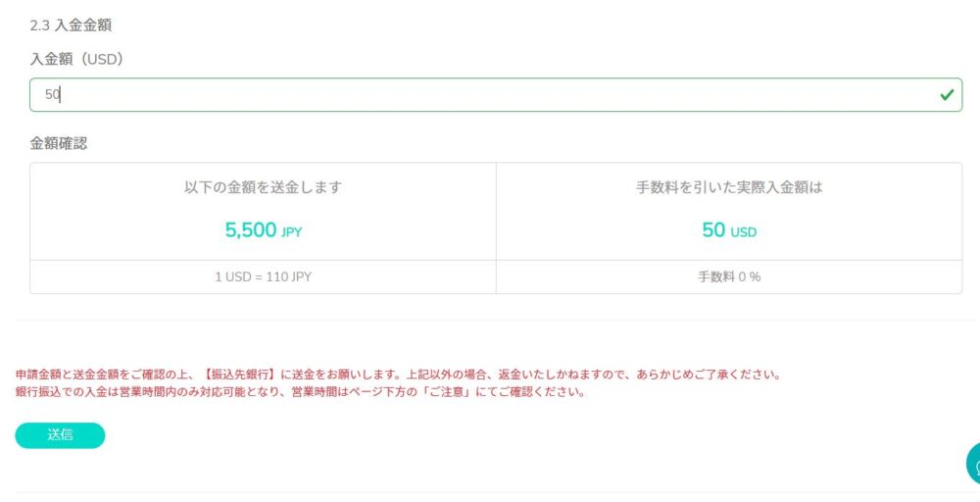The image size is (980, 502).
Task: Click the 1 USD = 110 JPY rate
Action: 263,276
